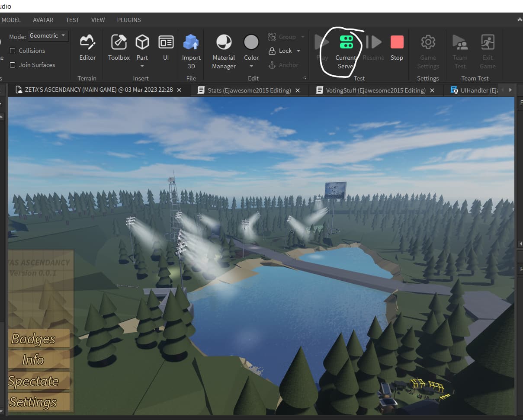The width and height of the screenshot is (523, 420).
Task: Click the Team Test icon
Action: pos(460,42)
